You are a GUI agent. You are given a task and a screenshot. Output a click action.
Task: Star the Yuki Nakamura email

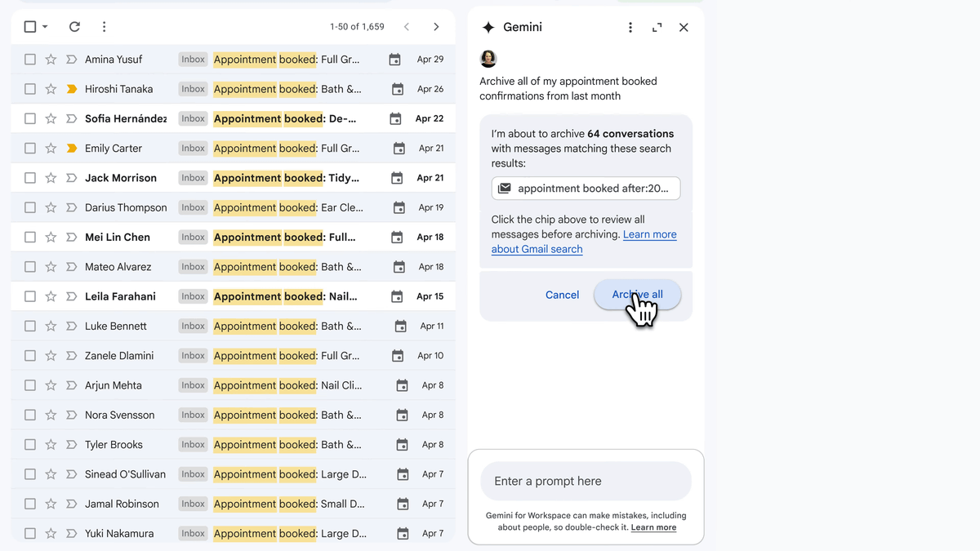[x=51, y=533]
